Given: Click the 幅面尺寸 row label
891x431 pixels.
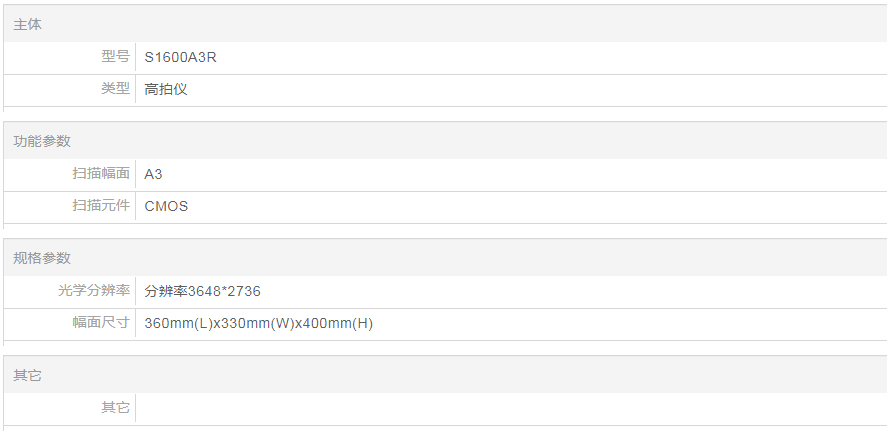Looking at the screenshot, I should [x=101, y=323].
